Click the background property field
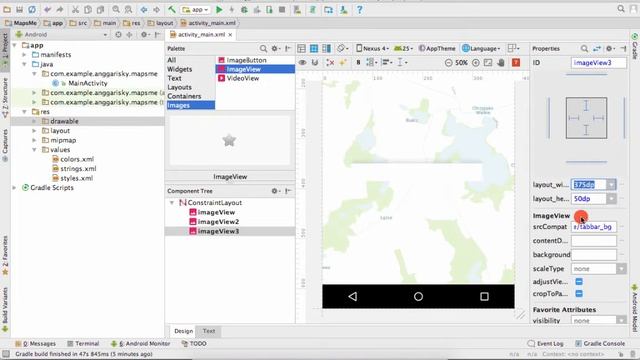Screen dimensions: 640x360 (594, 255)
